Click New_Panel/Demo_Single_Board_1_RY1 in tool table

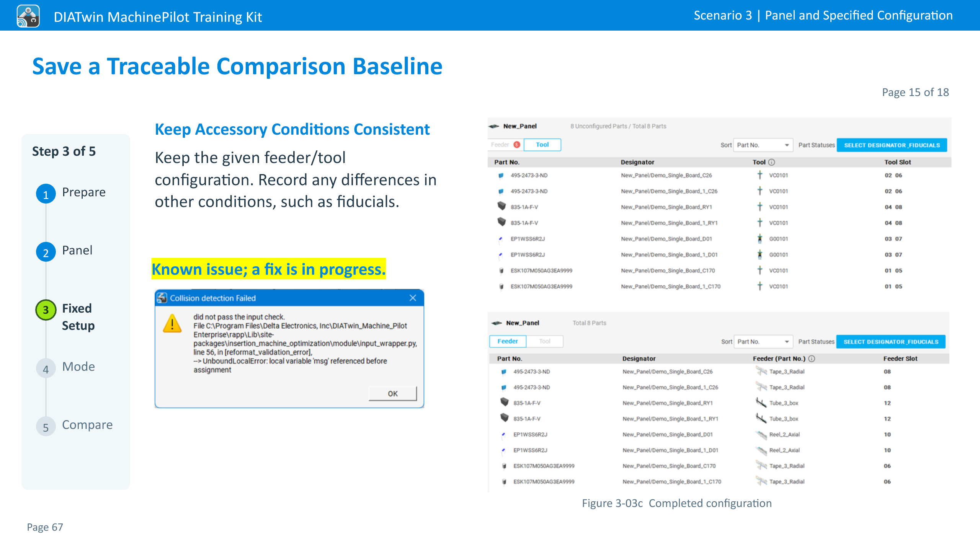click(669, 223)
